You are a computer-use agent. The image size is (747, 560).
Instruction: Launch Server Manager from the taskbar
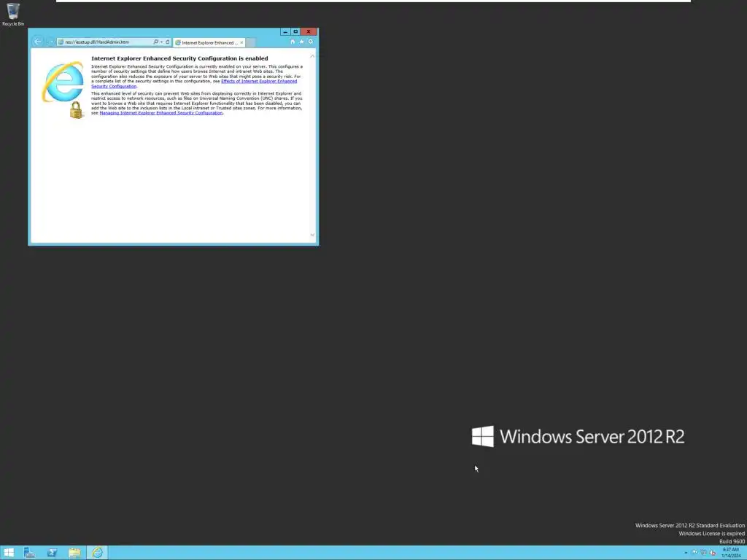point(29,553)
